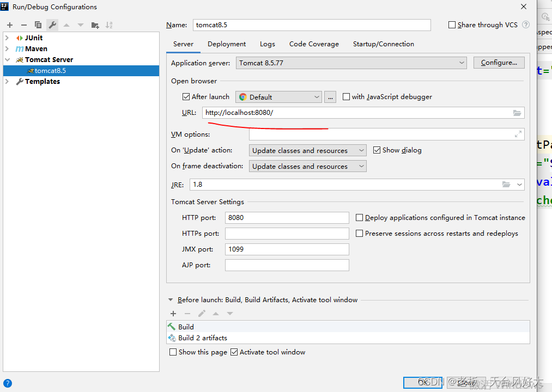Image resolution: width=552 pixels, height=392 pixels.
Task: Remove selected before launch task
Action: tap(187, 314)
